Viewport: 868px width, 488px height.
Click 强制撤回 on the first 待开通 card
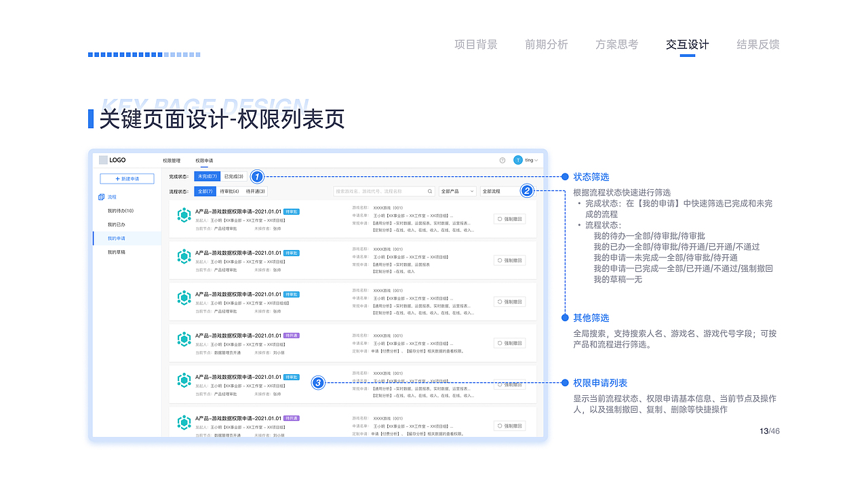point(510,343)
